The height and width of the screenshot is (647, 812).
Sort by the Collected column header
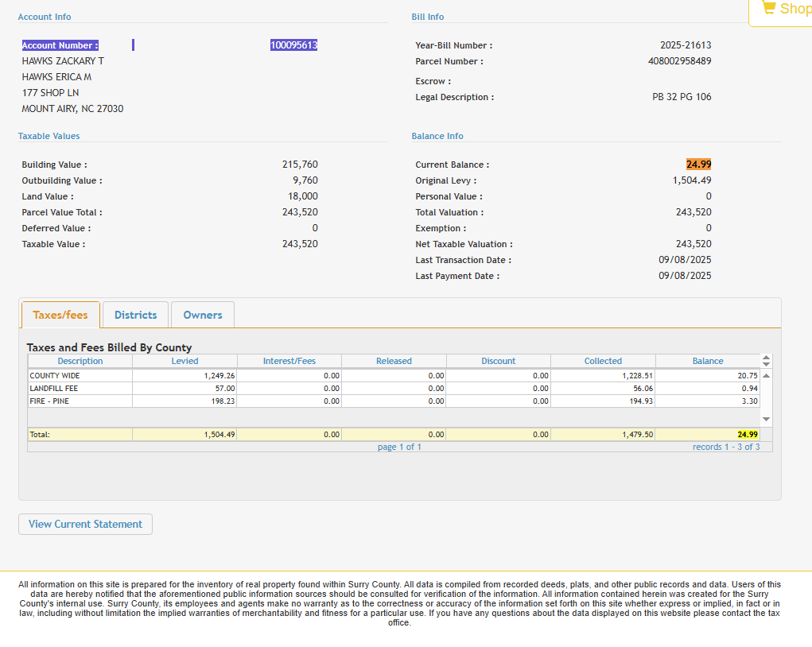(x=603, y=361)
